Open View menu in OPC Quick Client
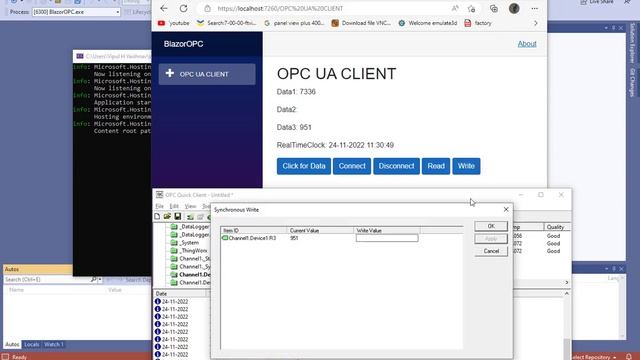 [190, 206]
